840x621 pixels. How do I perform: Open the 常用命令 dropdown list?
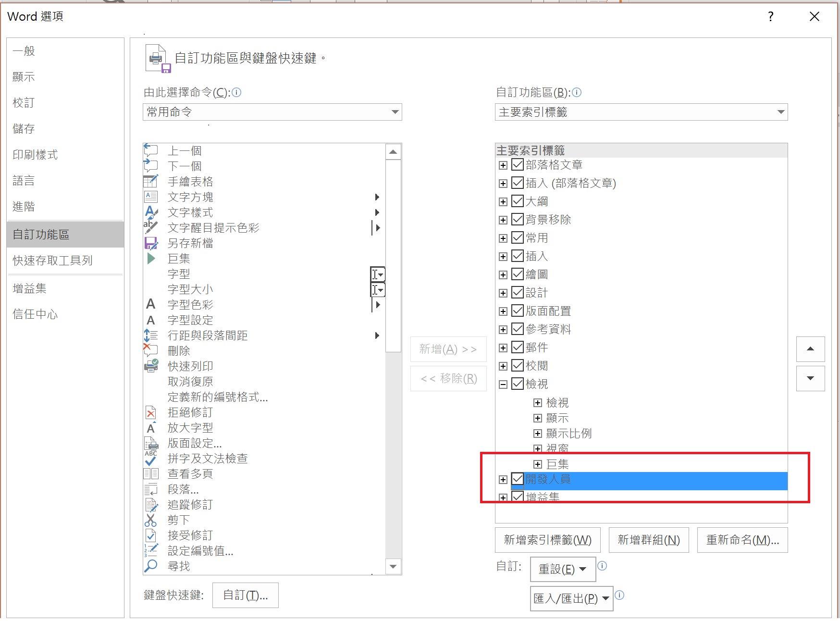pyautogui.click(x=395, y=112)
